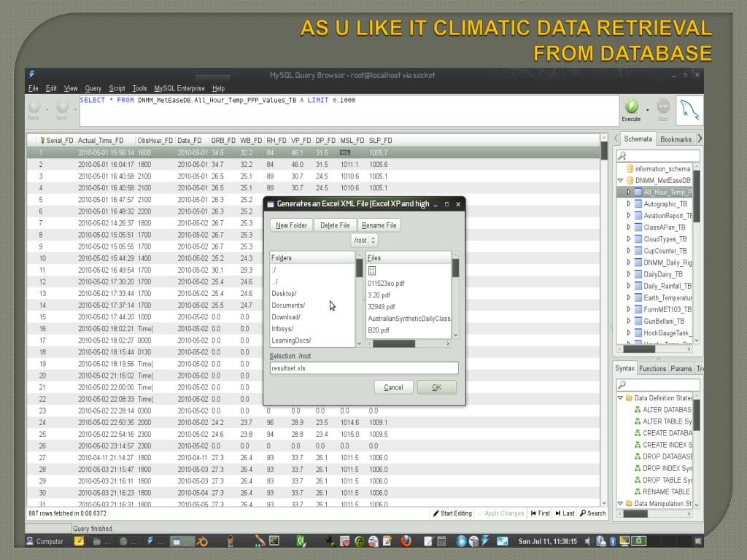Click New Folder in the file dialog
Viewport: 747px width, 560px height.
pyautogui.click(x=291, y=225)
